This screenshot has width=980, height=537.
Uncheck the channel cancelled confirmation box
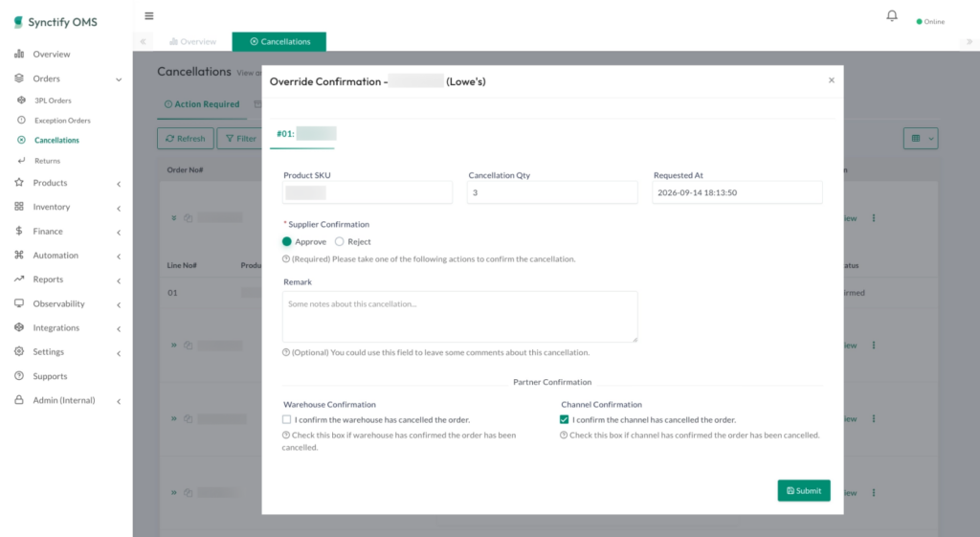pos(565,419)
